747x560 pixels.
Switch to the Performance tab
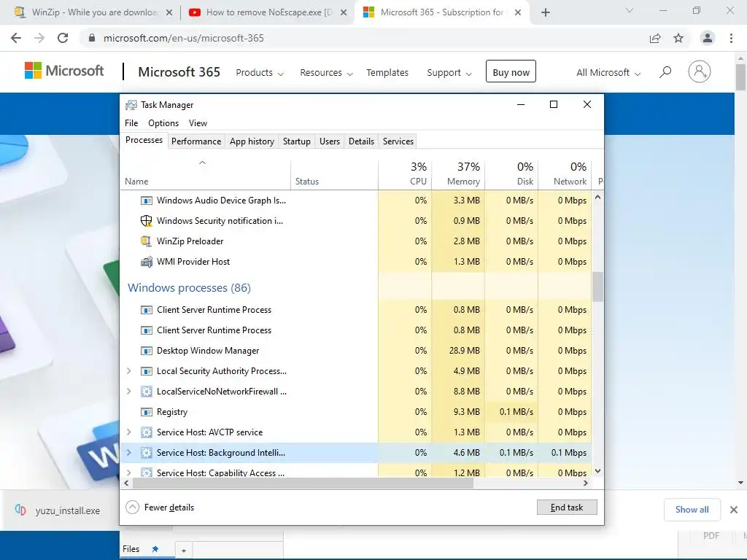coord(196,141)
